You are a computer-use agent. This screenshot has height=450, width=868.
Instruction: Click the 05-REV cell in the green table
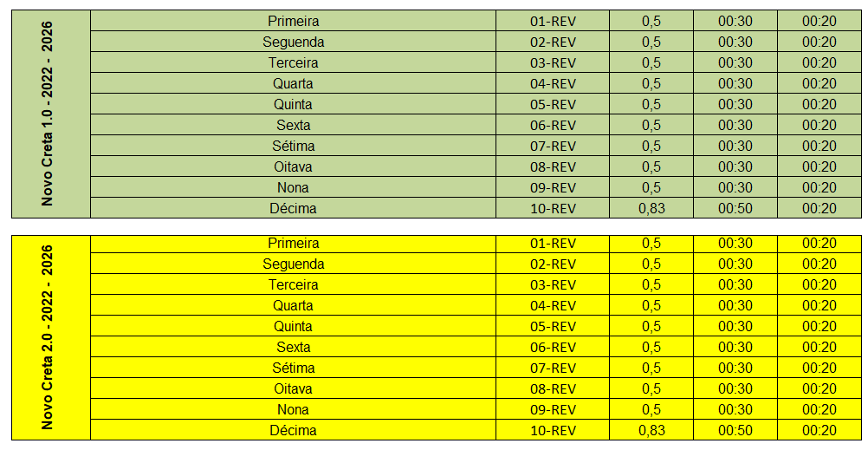click(x=553, y=104)
